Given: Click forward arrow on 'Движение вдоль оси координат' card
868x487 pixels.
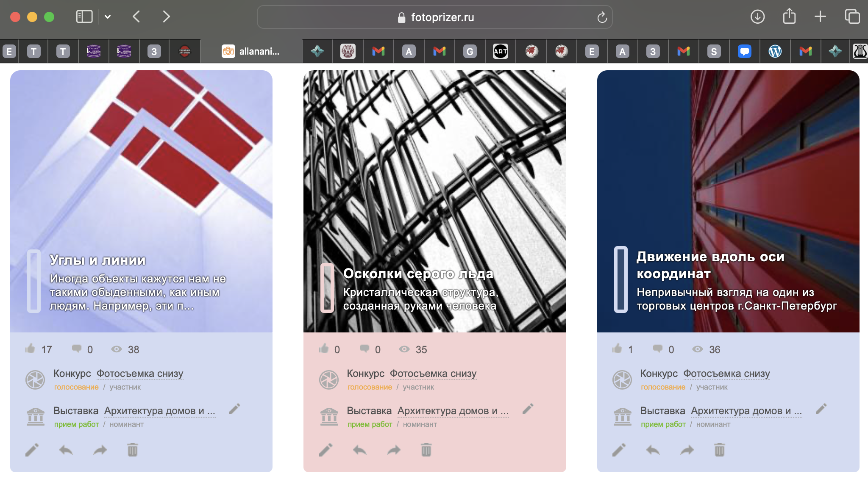Looking at the screenshot, I should [687, 450].
